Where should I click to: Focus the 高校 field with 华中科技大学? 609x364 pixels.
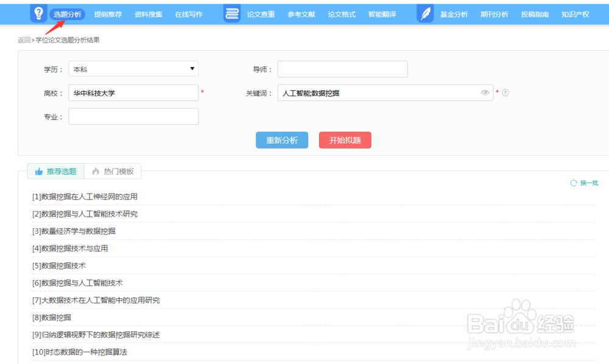133,93
